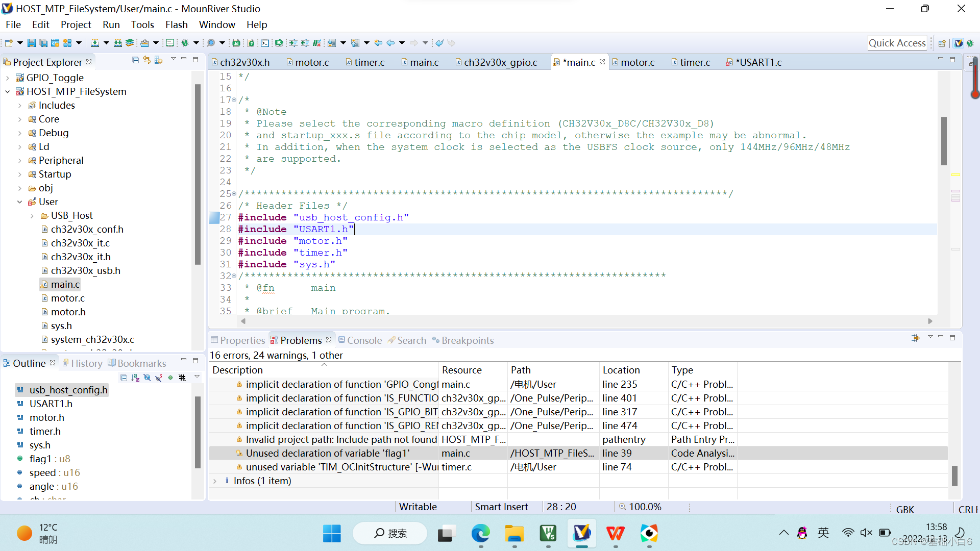The width and height of the screenshot is (980, 551).
Task: Click the Quick Access field
Action: pyautogui.click(x=897, y=43)
